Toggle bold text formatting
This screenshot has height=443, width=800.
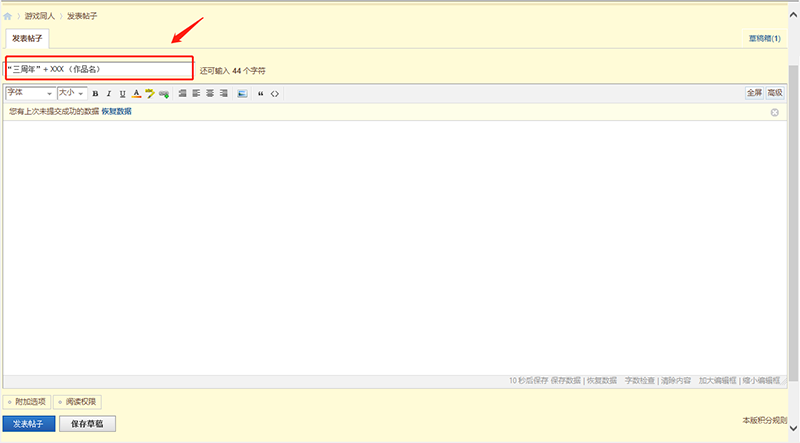coord(95,93)
